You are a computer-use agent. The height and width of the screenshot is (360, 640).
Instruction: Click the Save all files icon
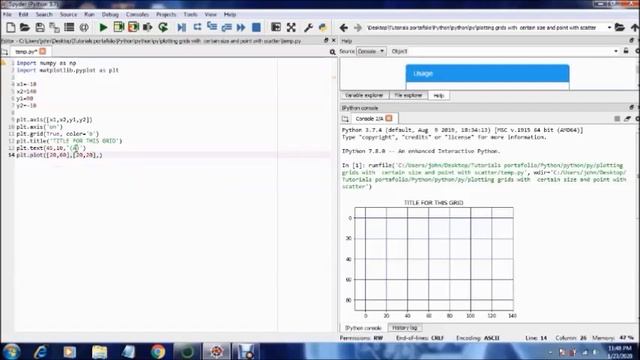(54, 27)
